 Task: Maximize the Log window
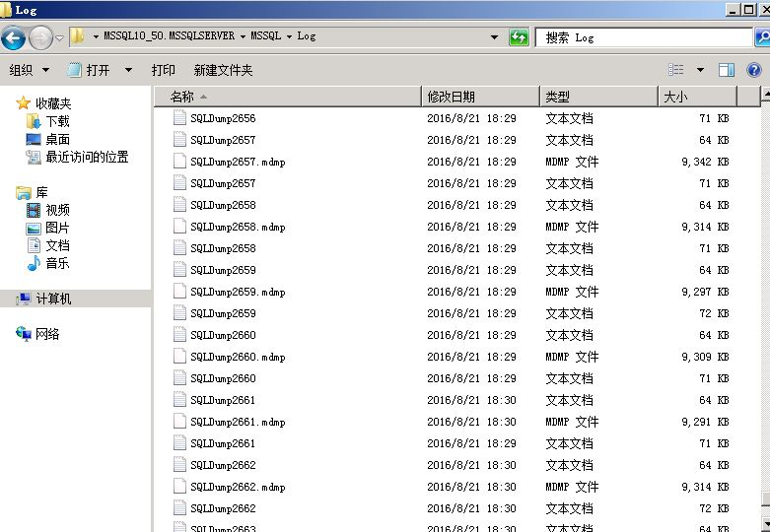(749, 9)
